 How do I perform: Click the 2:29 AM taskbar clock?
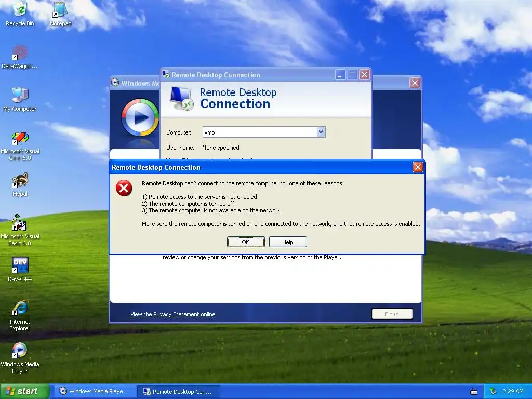(513, 391)
